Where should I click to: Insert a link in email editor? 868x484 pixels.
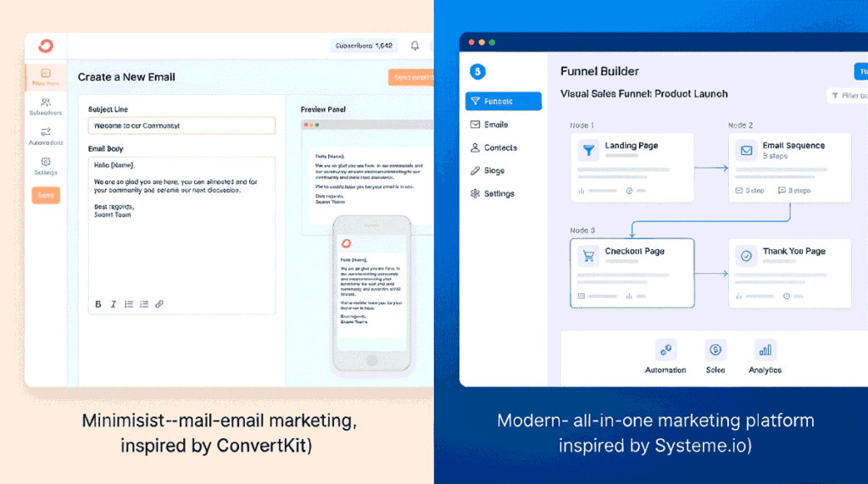pos(159,304)
